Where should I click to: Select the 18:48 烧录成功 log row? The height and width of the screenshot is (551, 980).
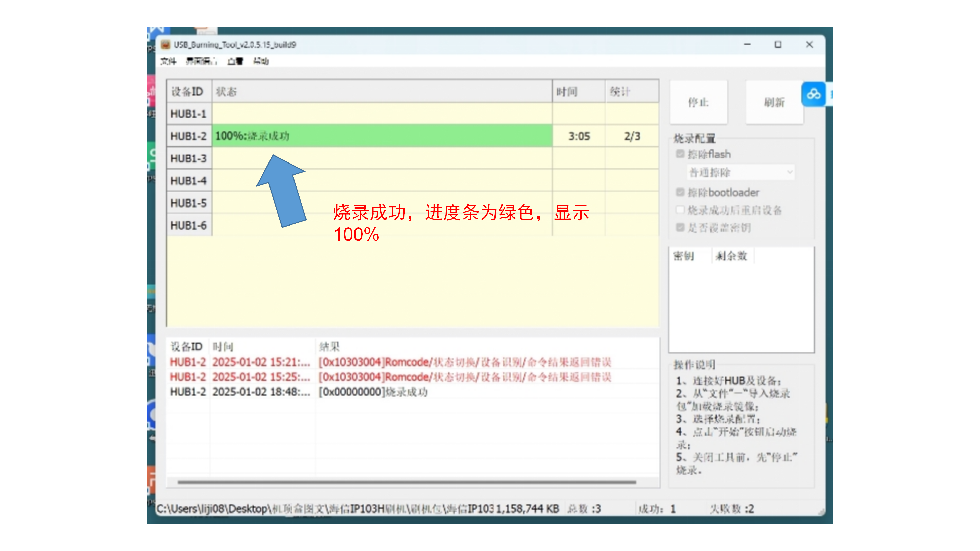pos(413,392)
